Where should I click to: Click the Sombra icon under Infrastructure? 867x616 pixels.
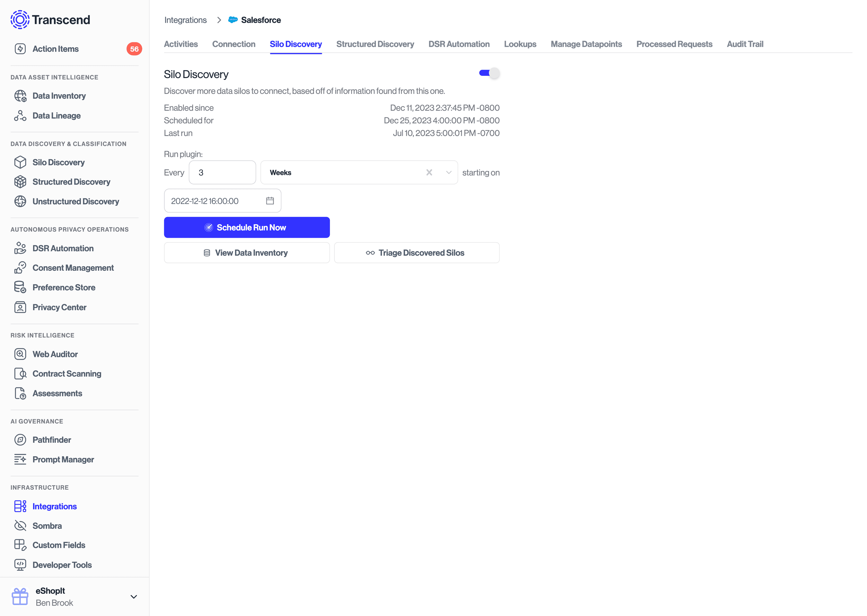[x=20, y=526]
